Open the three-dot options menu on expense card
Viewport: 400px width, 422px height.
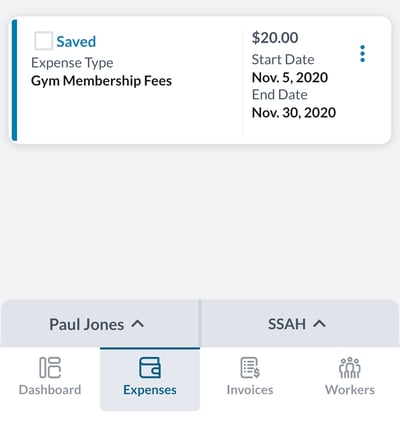click(362, 54)
